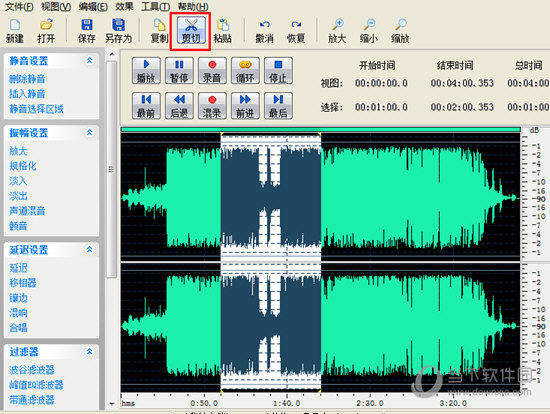Viewport: 550px width, 414px height.
Task: Click the 复制 copy toolbar icon
Action: [159, 31]
